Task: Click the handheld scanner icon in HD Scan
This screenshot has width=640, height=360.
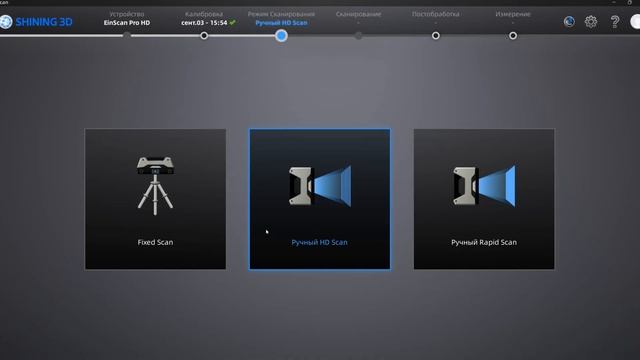Action: tap(320, 186)
